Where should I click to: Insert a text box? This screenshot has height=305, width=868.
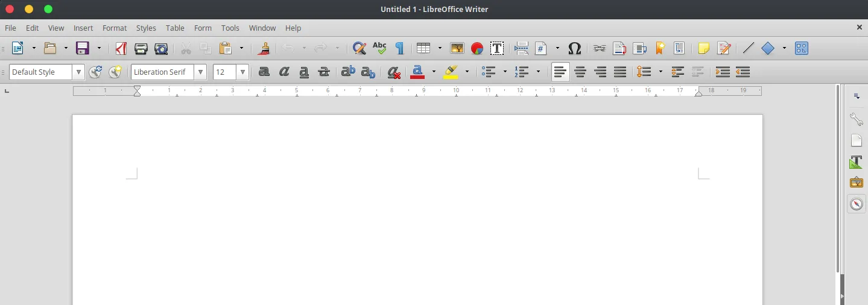pyautogui.click(x=497, y=48)
